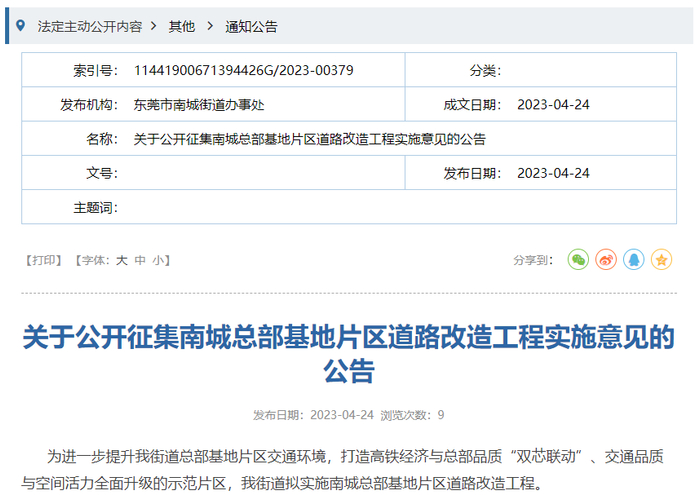700x495 pixels.
Task: Open 通知公告 breadcrumb link
Action: (x=251, y=26)
